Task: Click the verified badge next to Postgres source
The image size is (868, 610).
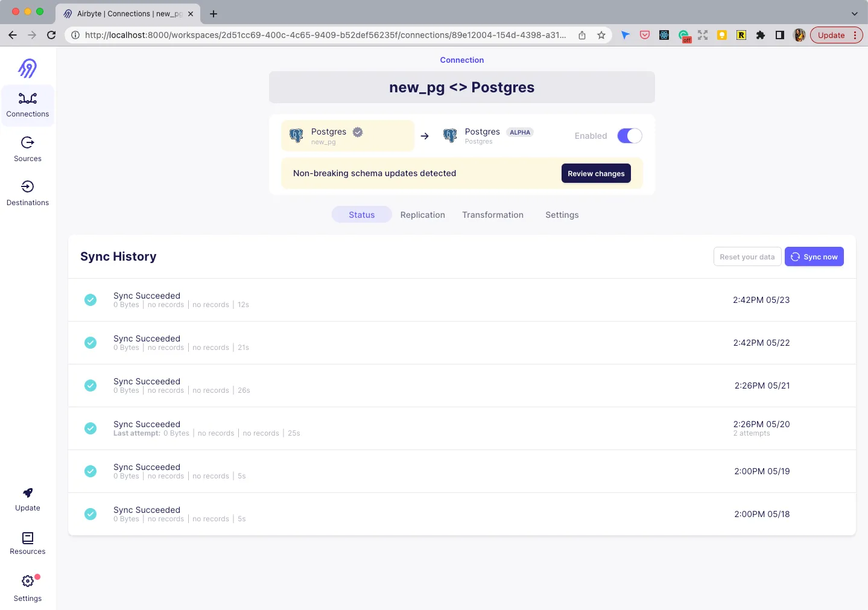Action: click(x=358, y=132)
